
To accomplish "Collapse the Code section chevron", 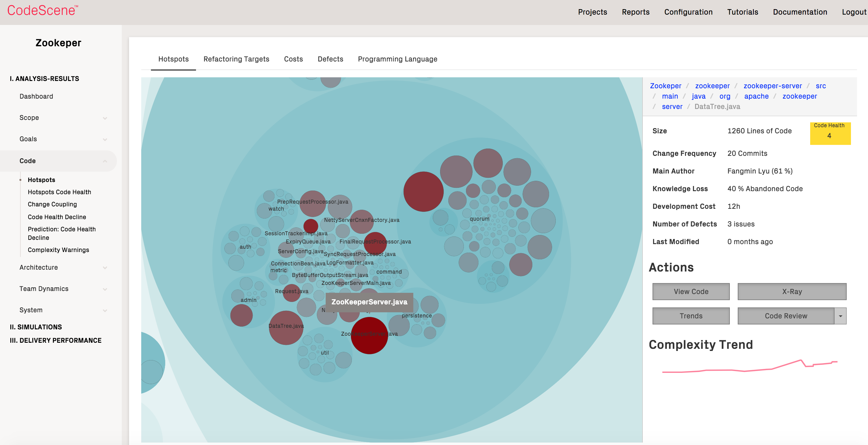I will pyautogui.click(x=105, y=161).
